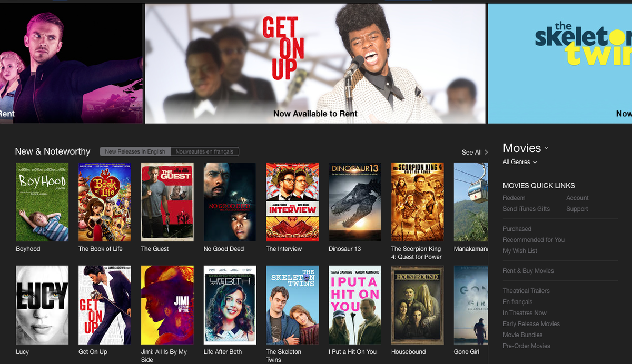Switch to New Releases in English
632x364 pixels.
point(135,151)
